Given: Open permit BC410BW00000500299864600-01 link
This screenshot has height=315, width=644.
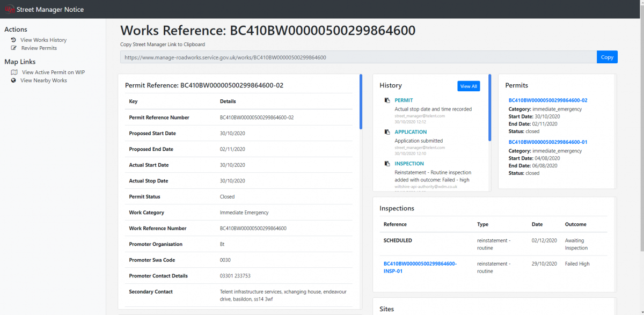Looking at the screenshot, I should [x=547, y=142].
